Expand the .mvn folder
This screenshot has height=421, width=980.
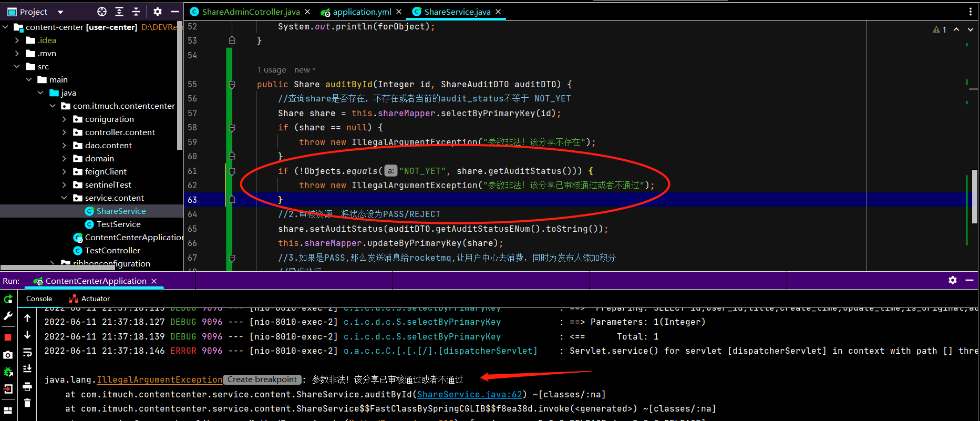pyautogui.click(x=17, y=53)
